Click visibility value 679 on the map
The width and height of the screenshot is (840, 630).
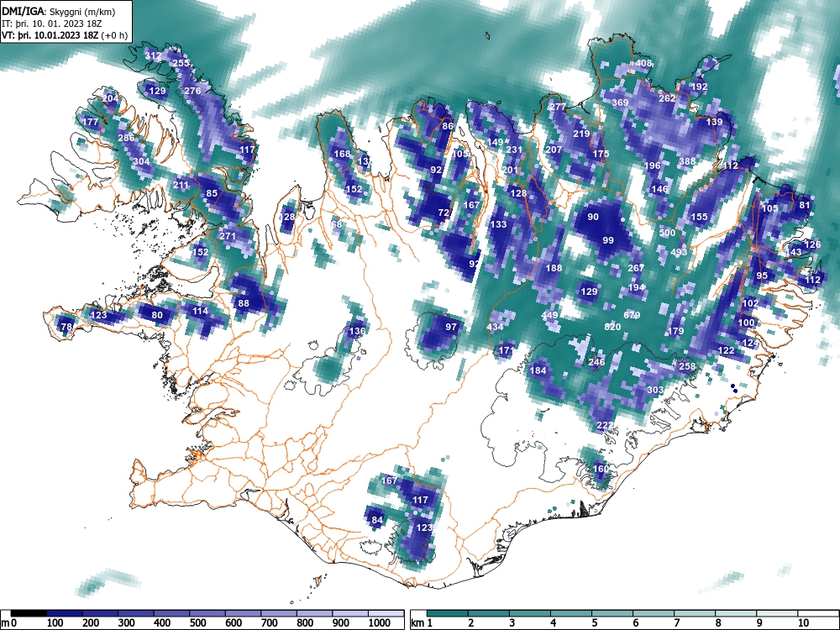[x=633, y=315]
